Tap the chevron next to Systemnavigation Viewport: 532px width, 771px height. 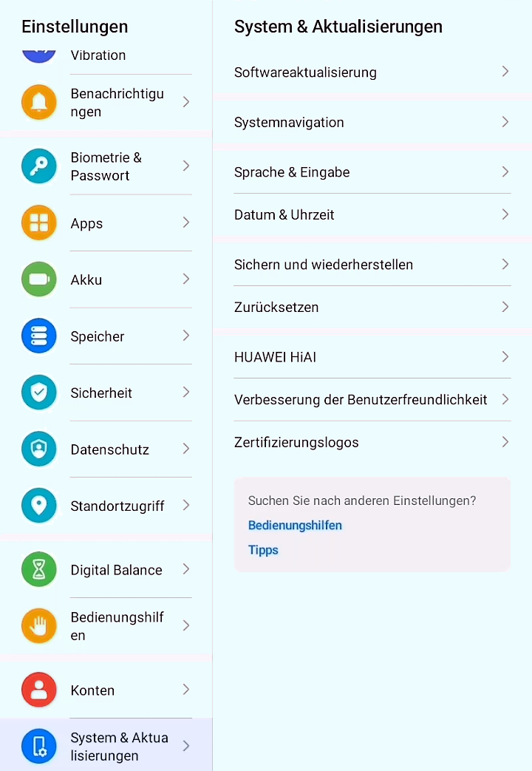(x=505, y=122)
